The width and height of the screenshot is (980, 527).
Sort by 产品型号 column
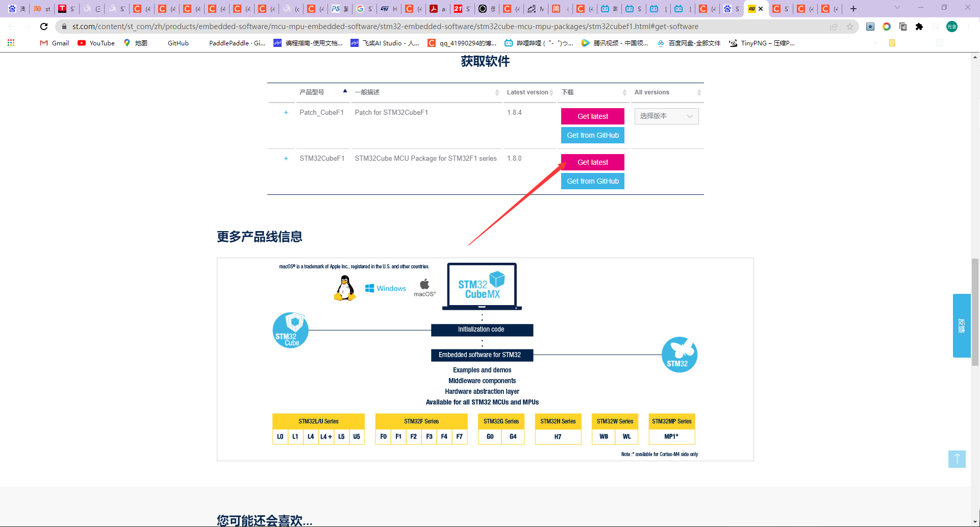tap(323, 92)
